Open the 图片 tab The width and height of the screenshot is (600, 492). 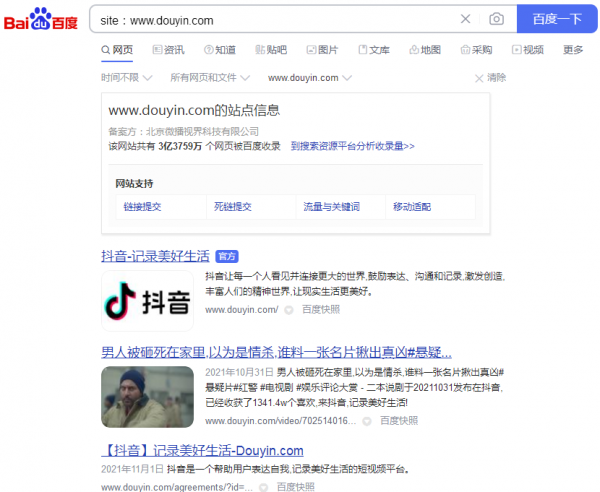pos(322,50)
